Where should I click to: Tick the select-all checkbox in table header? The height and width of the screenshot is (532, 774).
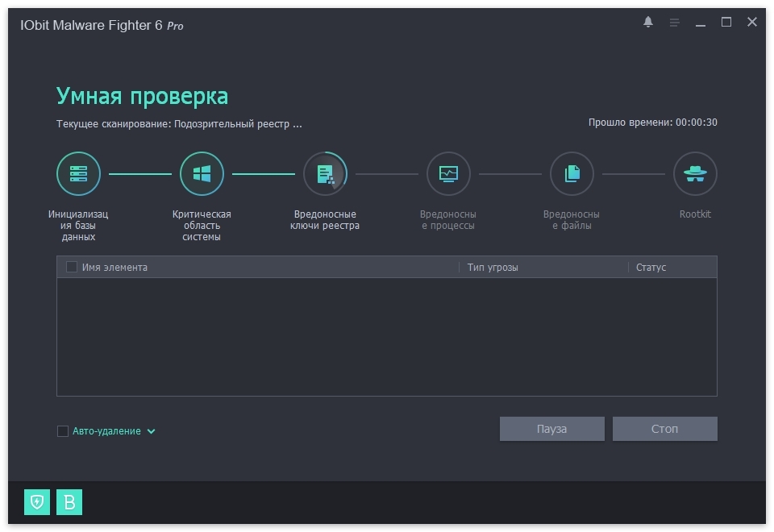(x=72, y=267)
